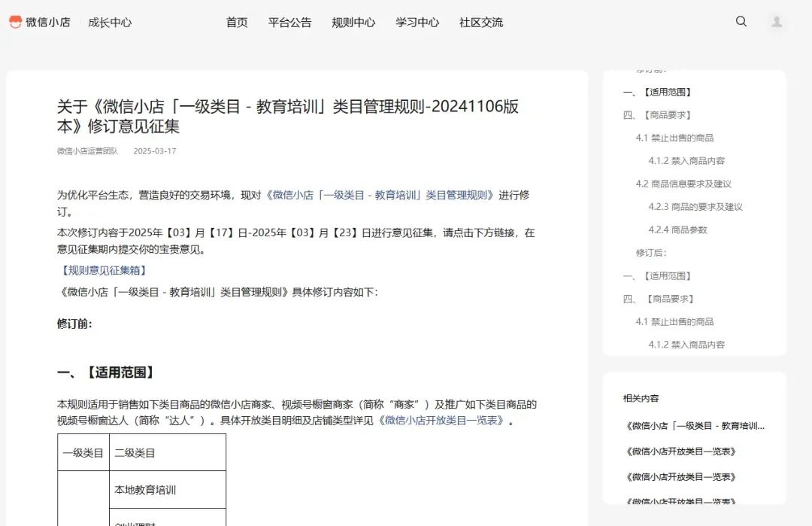The height and width of the screenshot is (526, 812).
Task: Open the 【规则意见征集箱】 link
Action: point(104,270)
